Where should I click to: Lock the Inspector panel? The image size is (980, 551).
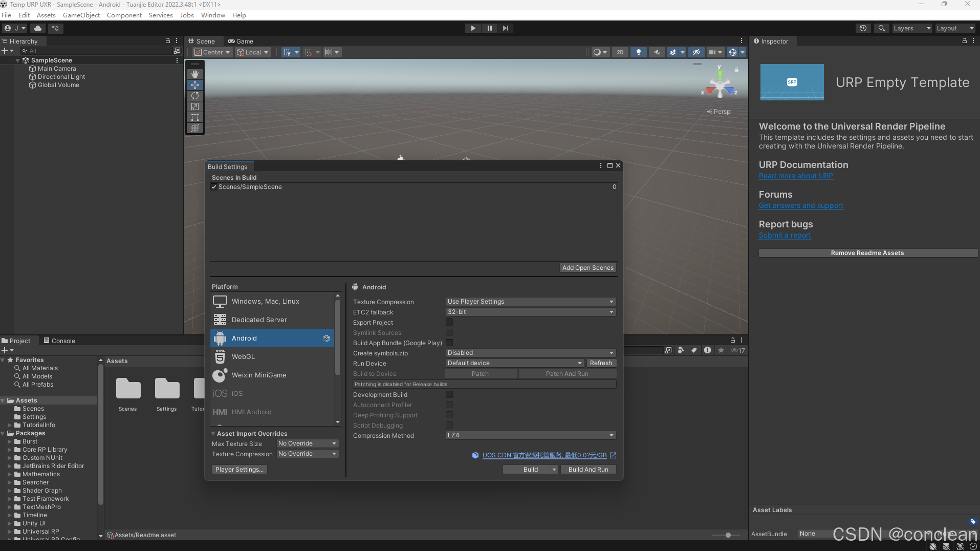(965, 41)
